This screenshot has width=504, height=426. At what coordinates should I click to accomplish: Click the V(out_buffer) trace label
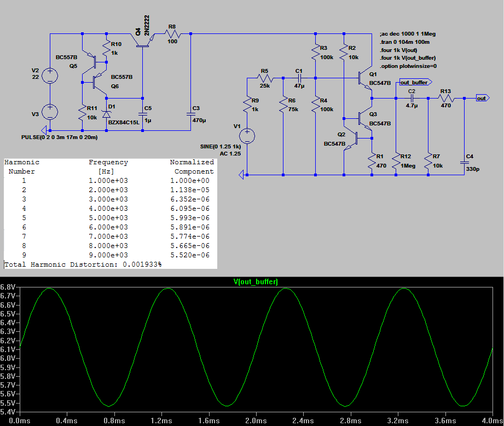point(256,282)
